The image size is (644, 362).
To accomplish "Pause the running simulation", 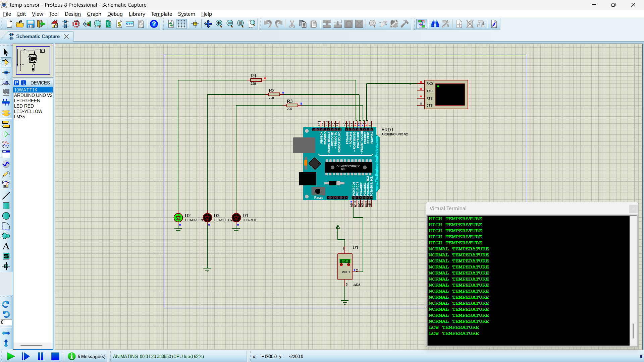I will 41,356.
